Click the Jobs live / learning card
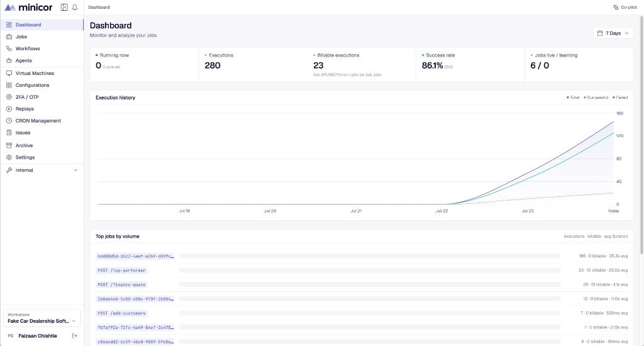The height and width of the screenshot is (346, 644). 579,65
